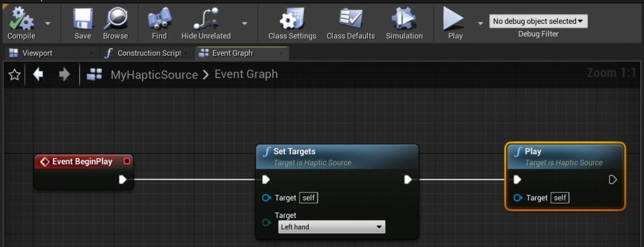This screenshot has height=247, width=644.
Task: Open the Compile options dropdown arrow
Action: (x=48, y=23)
